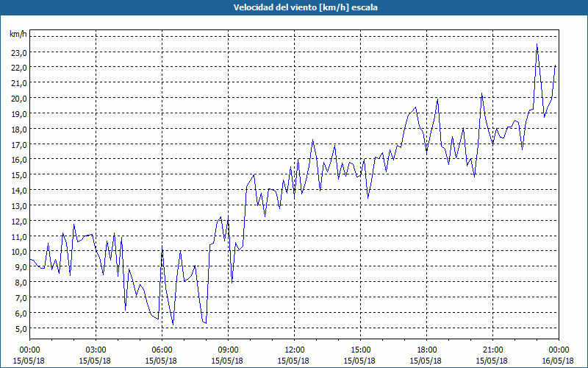Click the 11,0 value on the Y axis

tap(19, 237)
